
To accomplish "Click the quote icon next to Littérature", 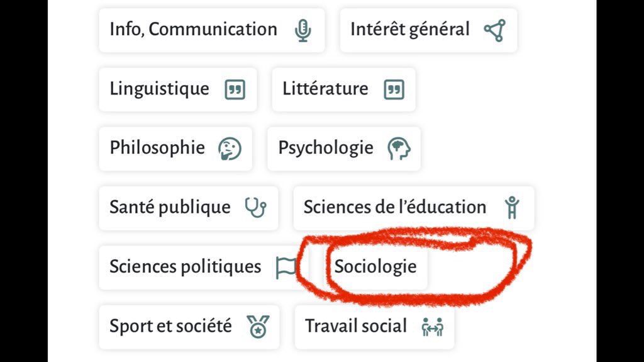I will 394,89.
